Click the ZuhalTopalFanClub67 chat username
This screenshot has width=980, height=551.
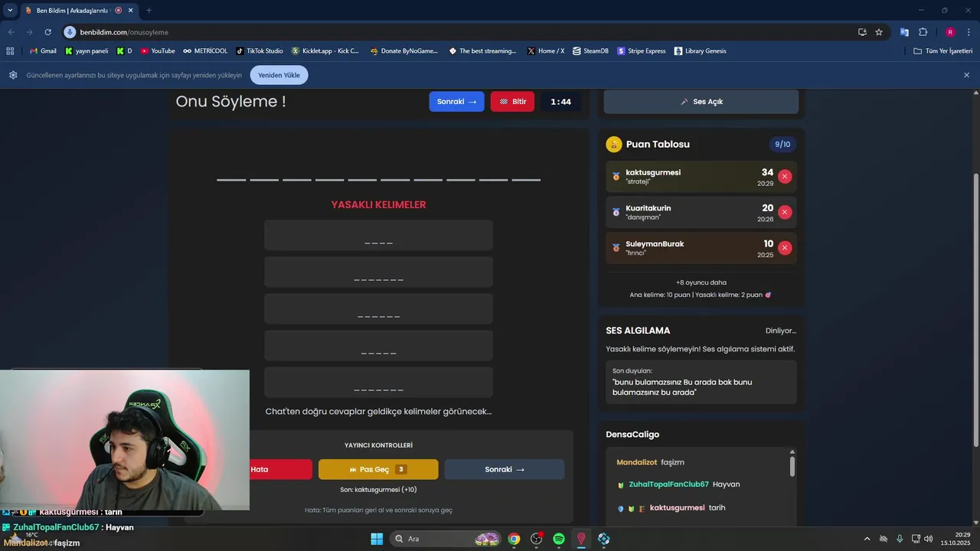tap(668, 484)
